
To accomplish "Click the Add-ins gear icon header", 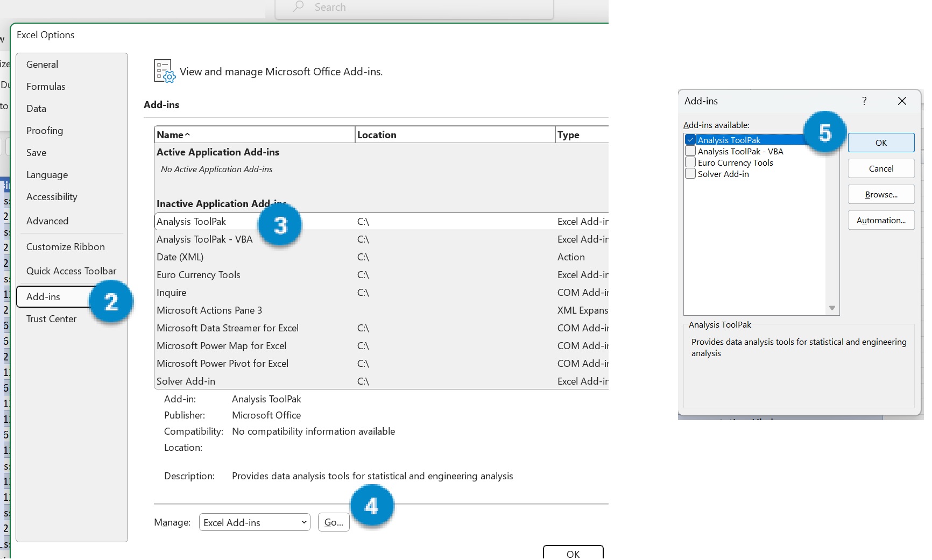I will pos(164,71).
